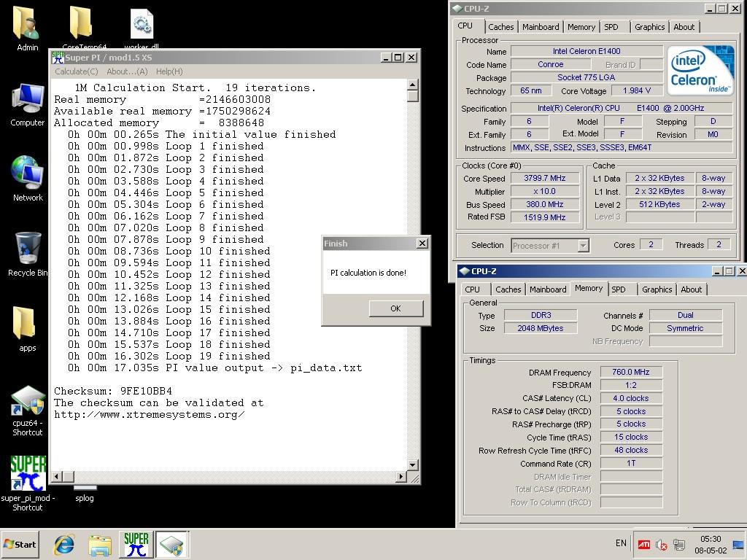Switch to Super PI in the taskbar
The height and width of the screenshot is (560, 747).
tap(136, 544)
